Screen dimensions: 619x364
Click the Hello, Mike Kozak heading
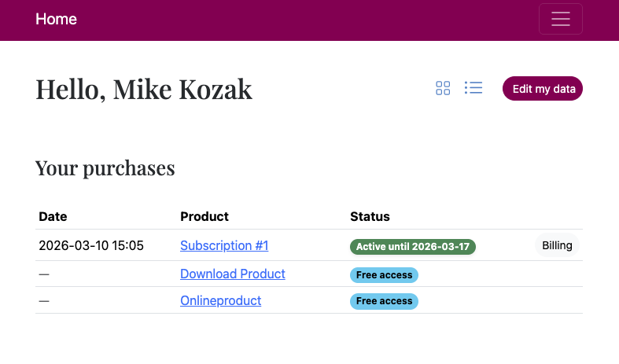[x=144, y=90]
